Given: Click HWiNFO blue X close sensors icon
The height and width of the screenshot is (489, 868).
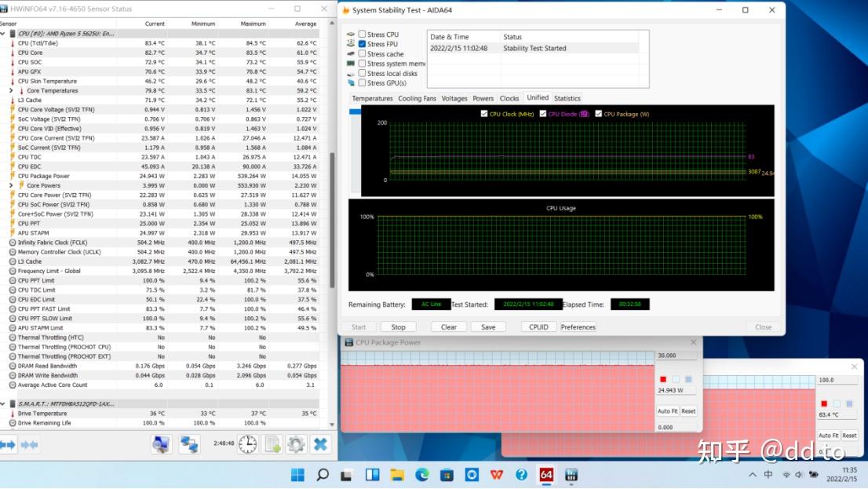Looking at the screenshot, I should tap(320, 444).
